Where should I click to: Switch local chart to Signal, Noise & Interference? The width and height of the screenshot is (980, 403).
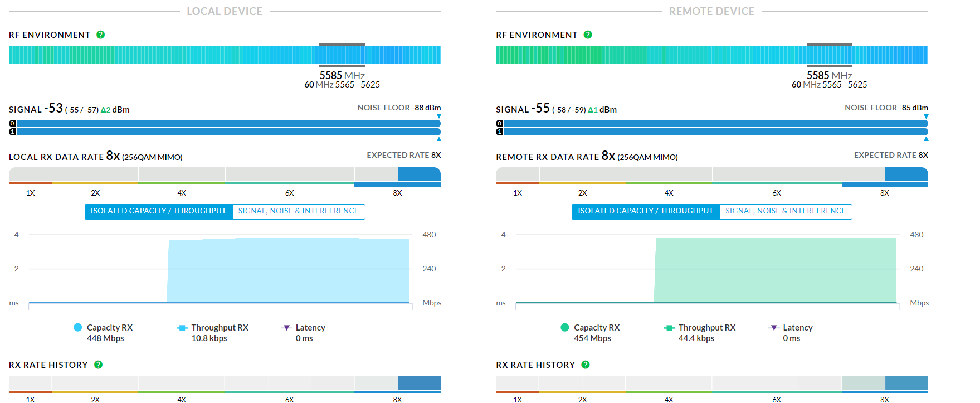tap(299, 211)
